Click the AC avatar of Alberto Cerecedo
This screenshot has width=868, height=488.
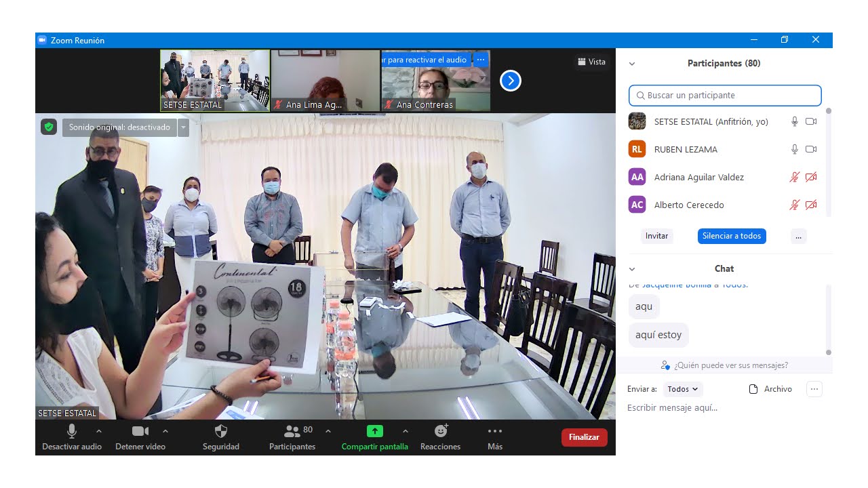coord(637,205)
